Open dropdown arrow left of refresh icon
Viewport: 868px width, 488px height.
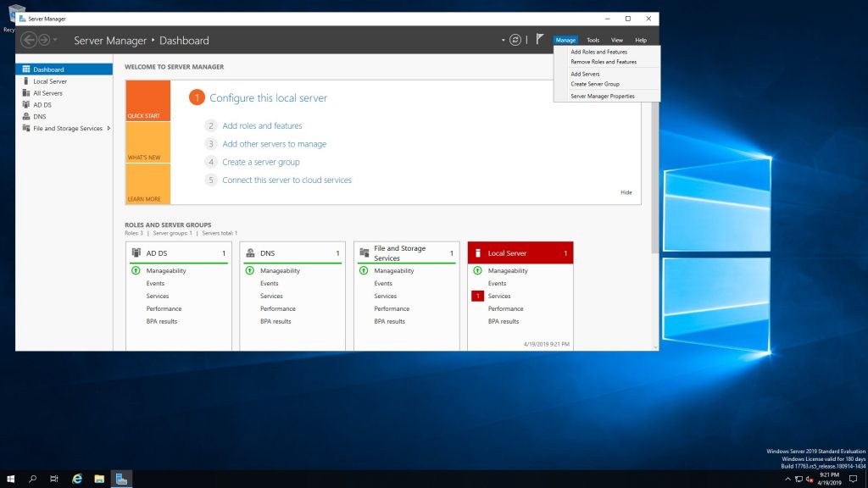pos(504,40)
